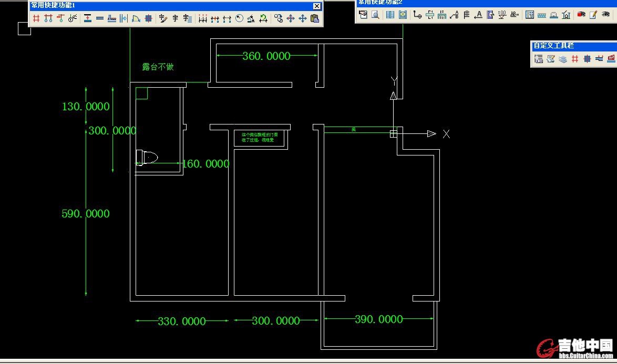Select the single-line text 字 tool
Viewport: 617px width, 364px height.
pyautogui.click(x=176, y=19)
